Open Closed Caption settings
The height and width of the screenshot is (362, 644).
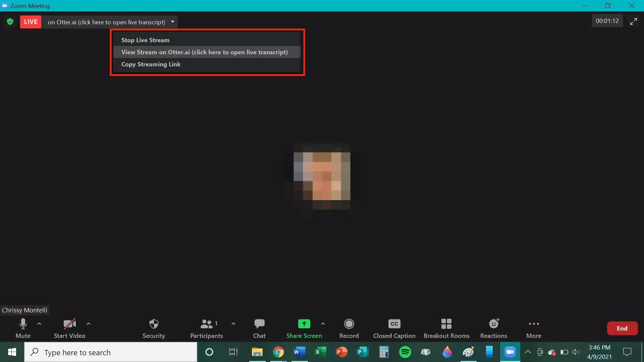(394, 328)
